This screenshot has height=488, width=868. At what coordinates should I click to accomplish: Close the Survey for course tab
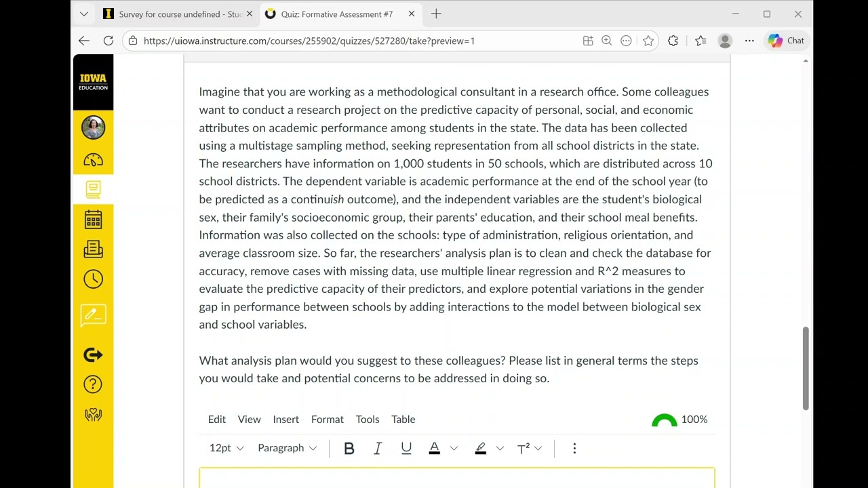pyautogui.click(x=249, y=14)
